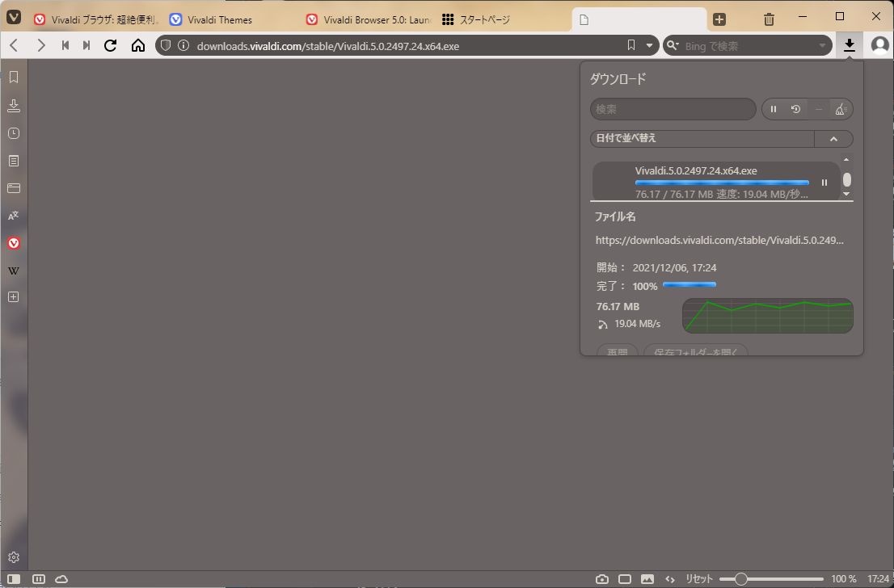Switch to スタートページ tab
The image size is (894, 588).
[503, 19]
